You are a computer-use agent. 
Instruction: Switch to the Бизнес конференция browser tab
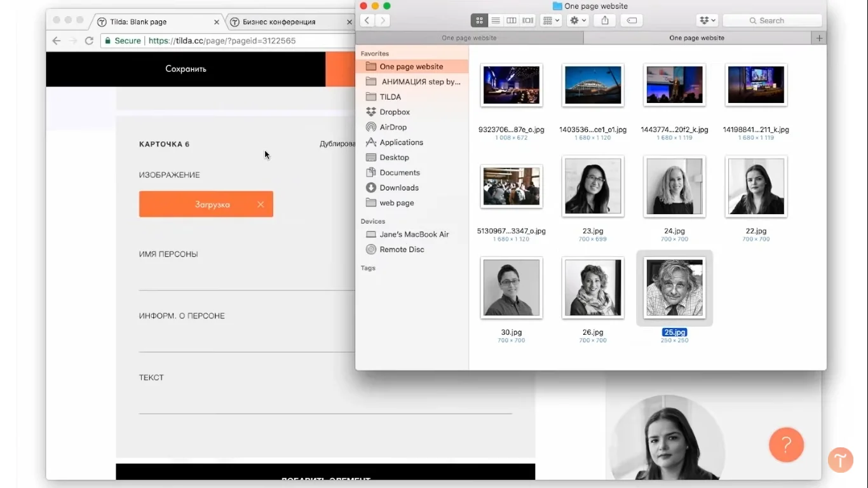[x=280, y=22]
